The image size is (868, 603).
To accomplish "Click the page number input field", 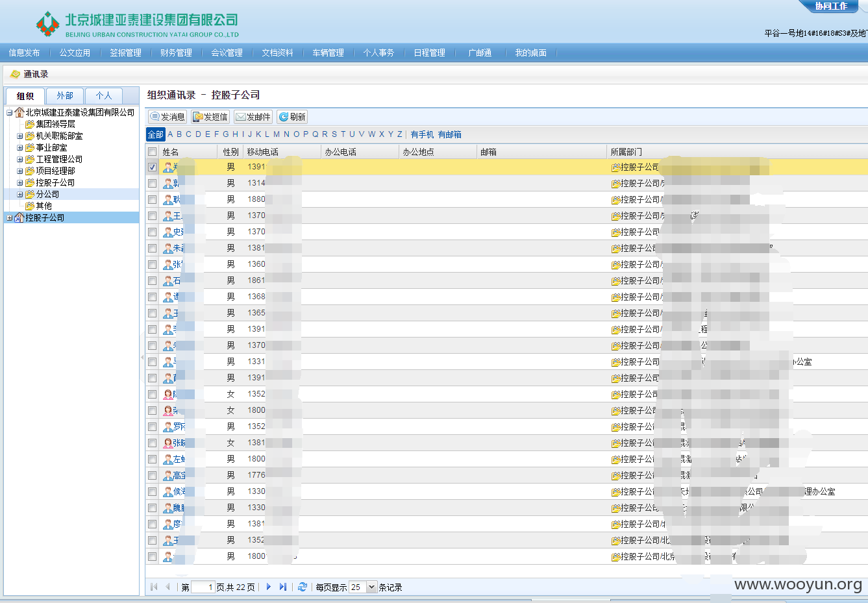I will click(203, 587).
